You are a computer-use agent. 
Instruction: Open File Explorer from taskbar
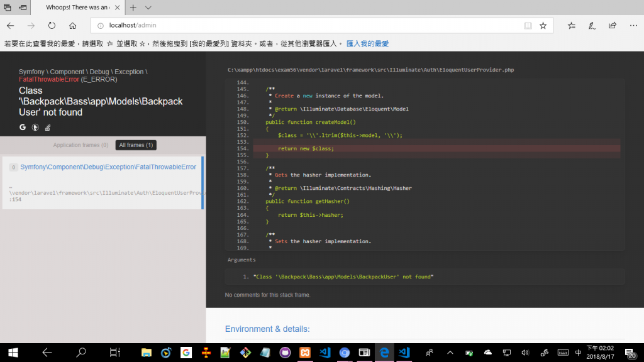146,353
